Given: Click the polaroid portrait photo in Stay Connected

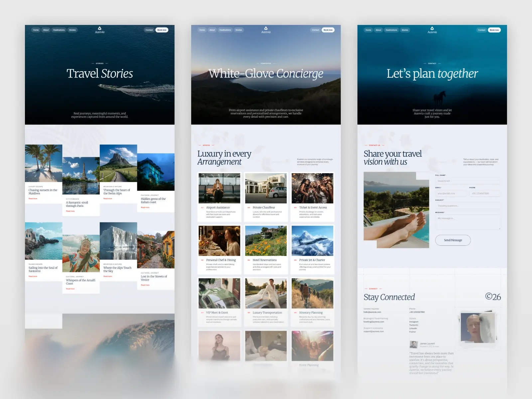Looking at the screenshot, I should [478, 328].
